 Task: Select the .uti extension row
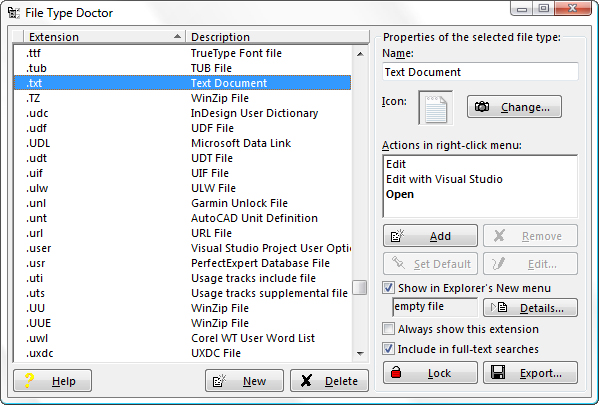click(182, 278)
